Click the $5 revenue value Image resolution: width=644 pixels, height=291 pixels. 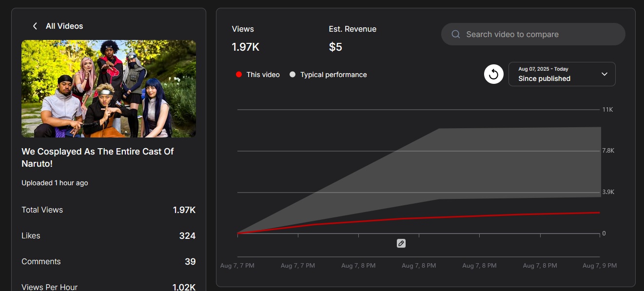coord(335,47)
